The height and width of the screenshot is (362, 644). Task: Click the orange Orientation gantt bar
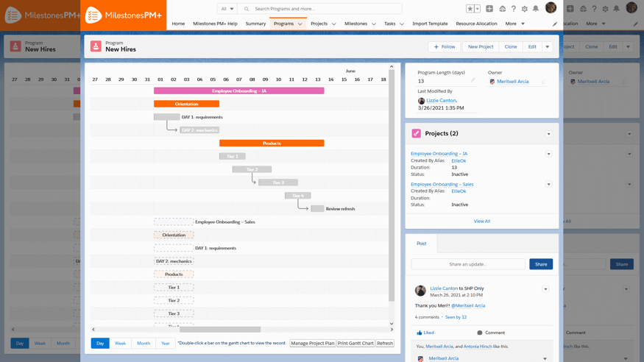[186, 104]
